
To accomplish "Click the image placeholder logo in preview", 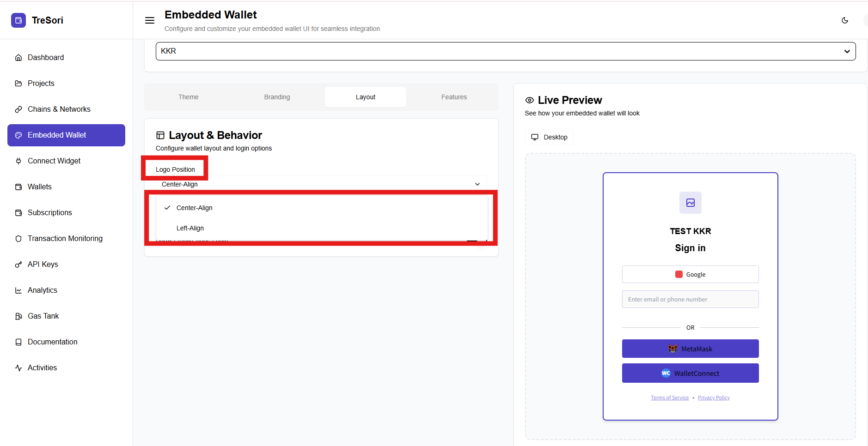I will [x=690, y=203].
